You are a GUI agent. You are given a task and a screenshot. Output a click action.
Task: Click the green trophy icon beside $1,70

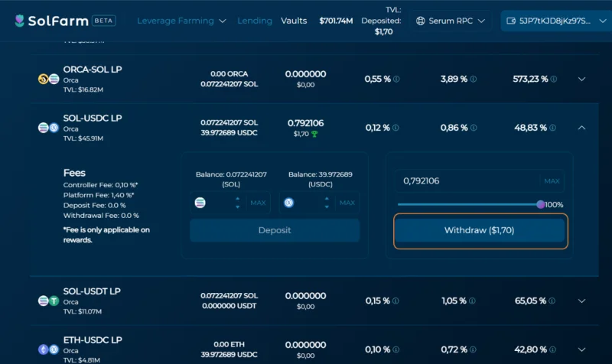click(x=314, y=135)
